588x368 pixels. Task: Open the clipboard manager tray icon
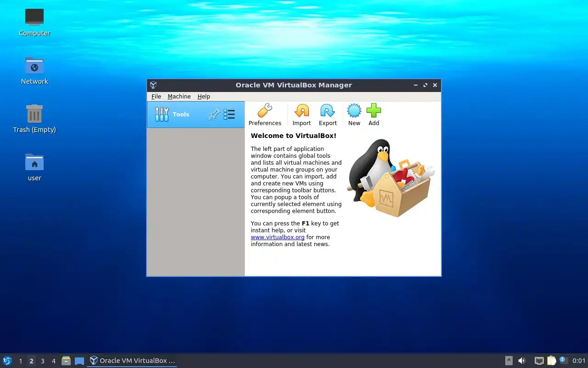[551, 361]
